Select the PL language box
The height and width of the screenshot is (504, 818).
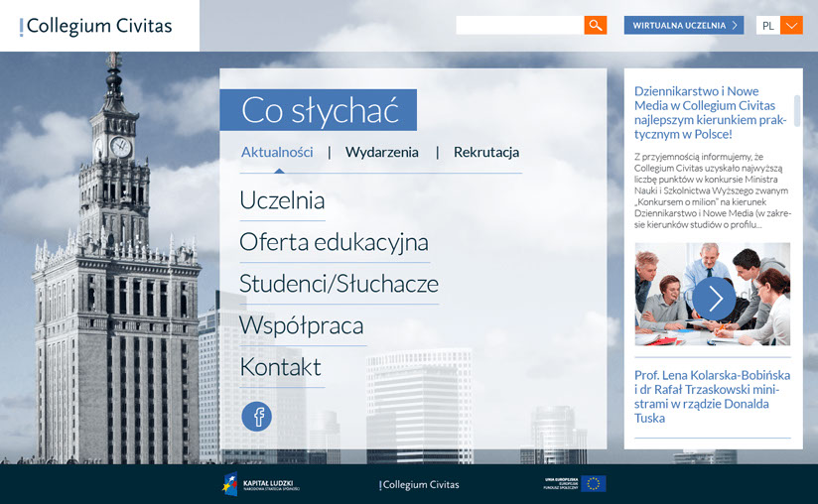pos(768,25)
